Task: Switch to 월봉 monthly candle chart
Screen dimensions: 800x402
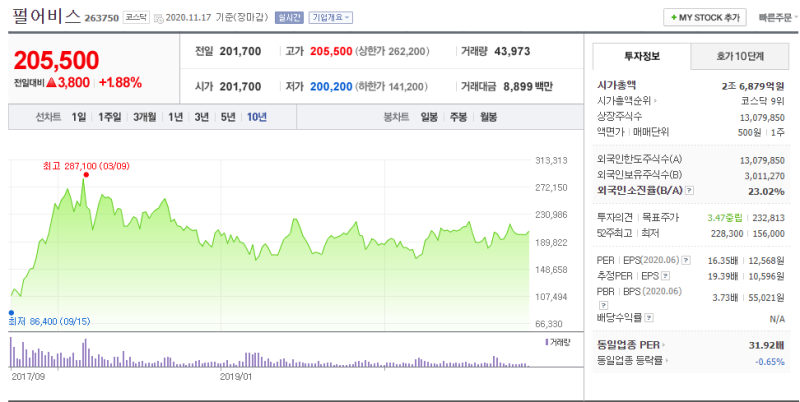Action: (488, 117)
